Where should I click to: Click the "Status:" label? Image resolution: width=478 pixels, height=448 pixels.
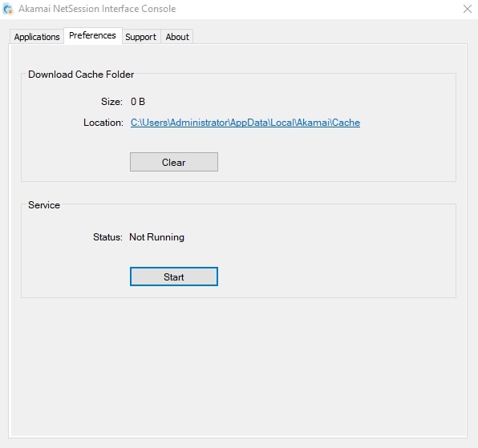[x=107, y=237]
